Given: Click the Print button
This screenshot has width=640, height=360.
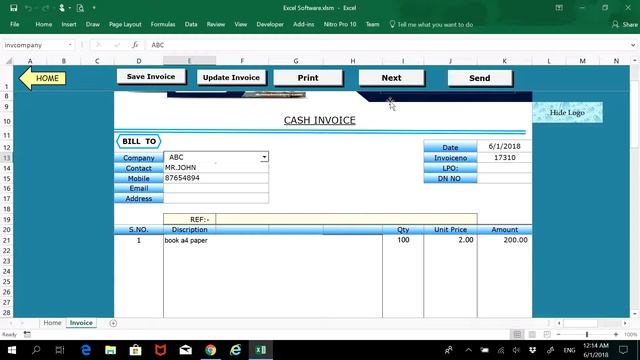Looking at the screenshot, I should point(308,78).
